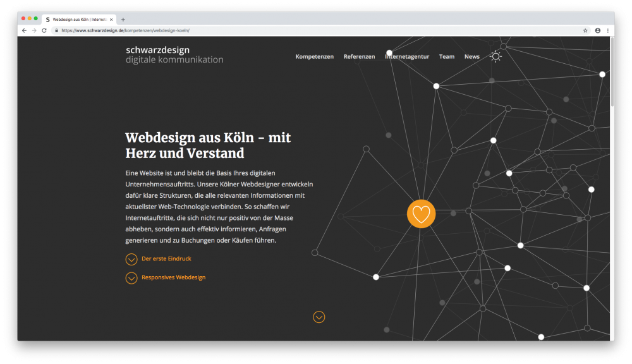This screenshot has width=632, height=364.
Task: Open the Kompetenzen menu item
Action: pyautogui.click(x=315, y=56)
